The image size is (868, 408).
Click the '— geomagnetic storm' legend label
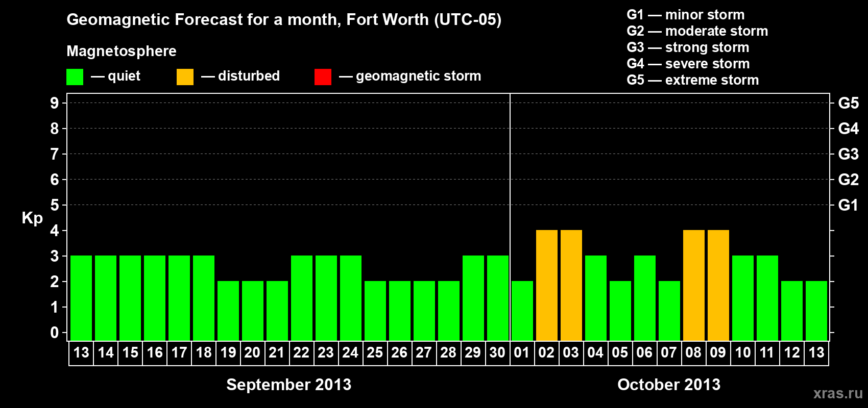410,76
